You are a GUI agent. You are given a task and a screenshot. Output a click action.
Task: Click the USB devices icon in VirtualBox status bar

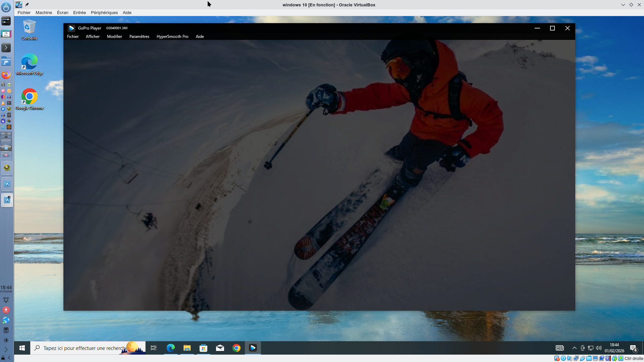click(x=582, y=359)
